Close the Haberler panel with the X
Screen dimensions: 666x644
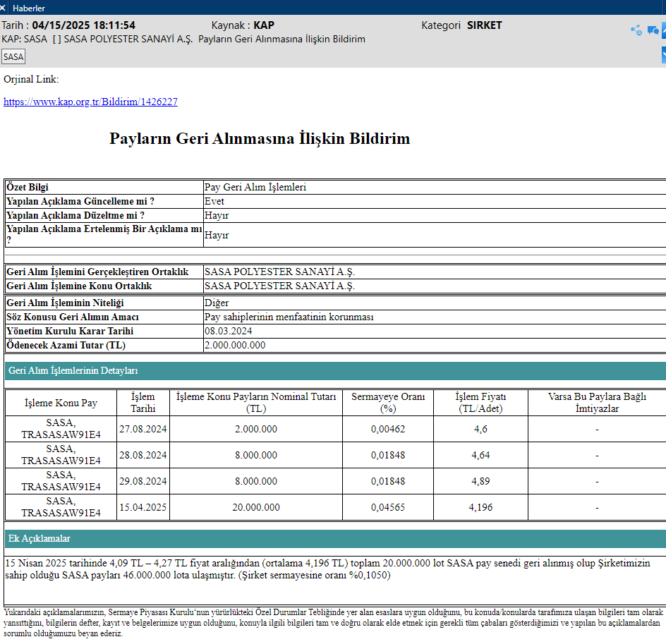pyautogui.click(x=3, y=8)
